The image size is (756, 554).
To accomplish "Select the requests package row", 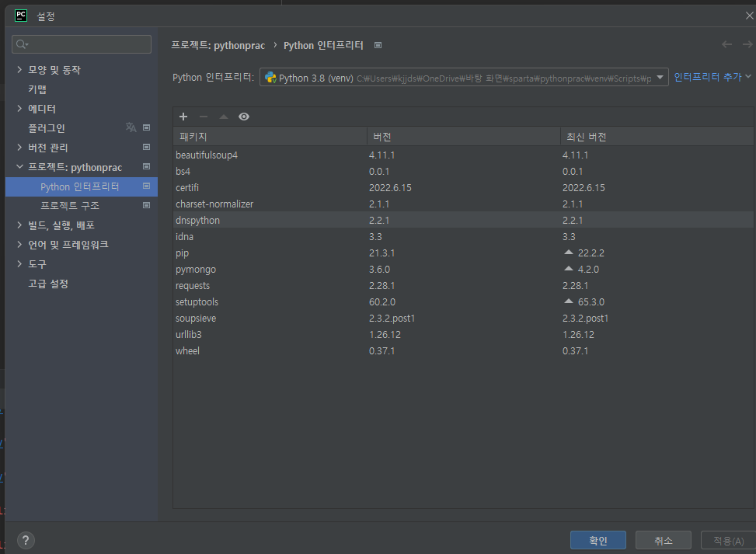I will (x=463, y=285).
